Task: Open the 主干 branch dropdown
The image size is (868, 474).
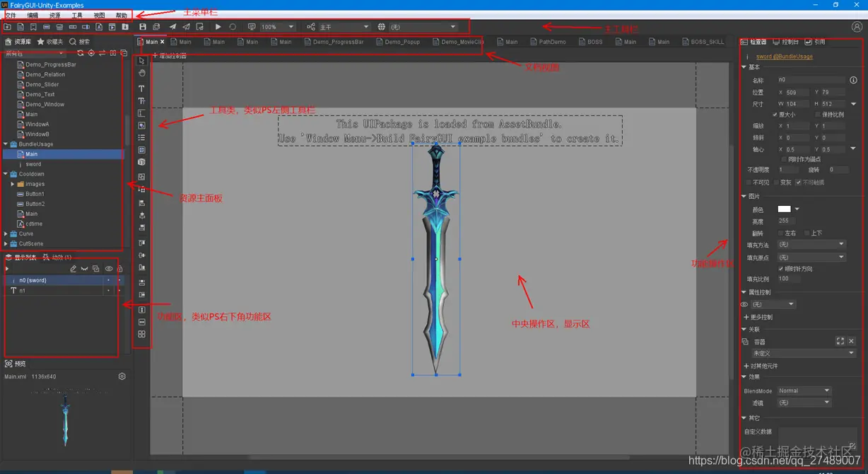Action: (344, 27)
